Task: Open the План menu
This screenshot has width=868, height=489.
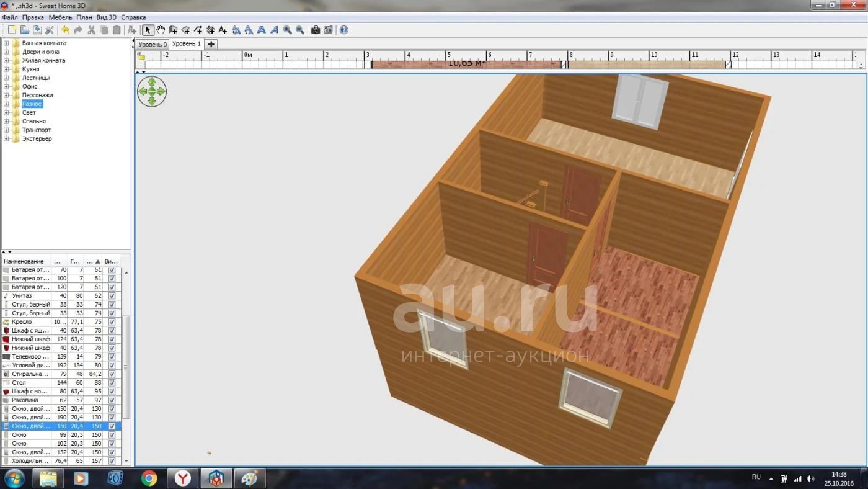Action: point(84,17)
